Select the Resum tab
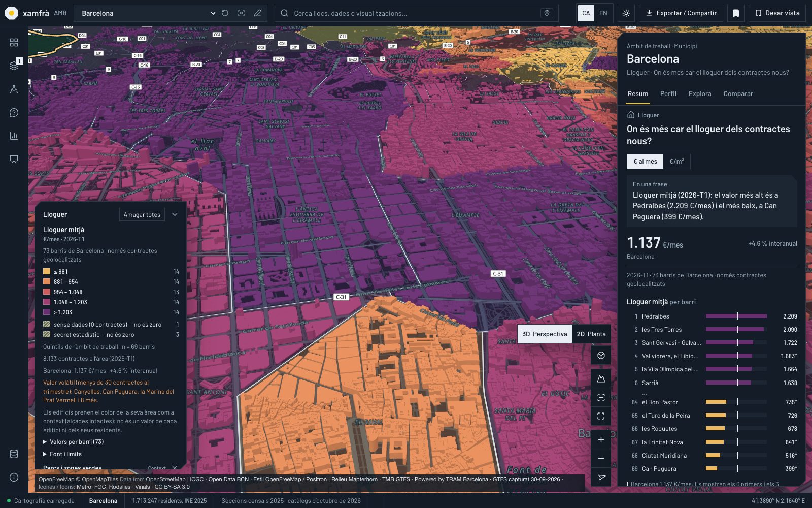The width and height of the screenshot is (812, 508). click(638, 94)
